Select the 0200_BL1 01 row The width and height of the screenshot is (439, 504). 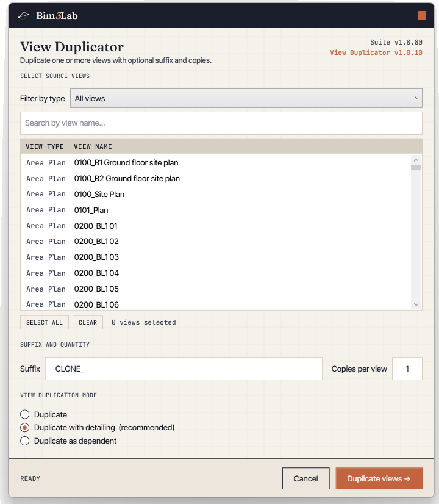pos(215,226)
